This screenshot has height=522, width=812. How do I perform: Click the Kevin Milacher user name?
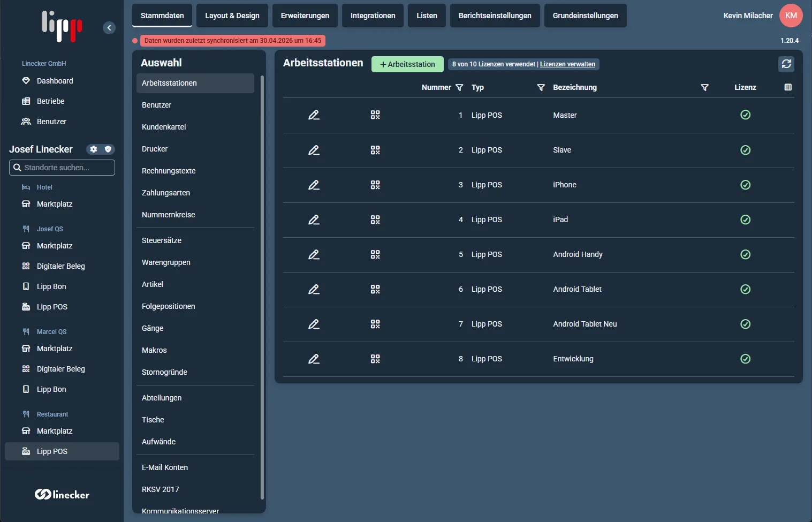(748, 16)
